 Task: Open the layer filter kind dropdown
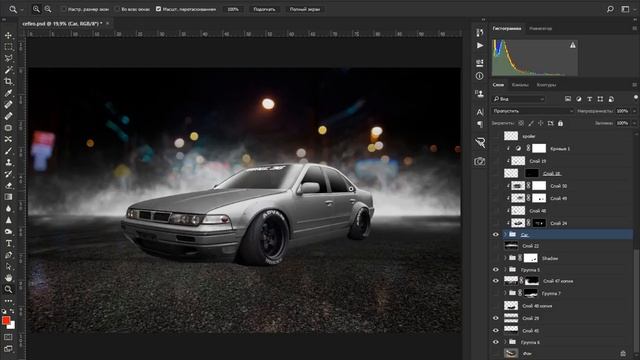pyautogui.click(x=518, y=99)
